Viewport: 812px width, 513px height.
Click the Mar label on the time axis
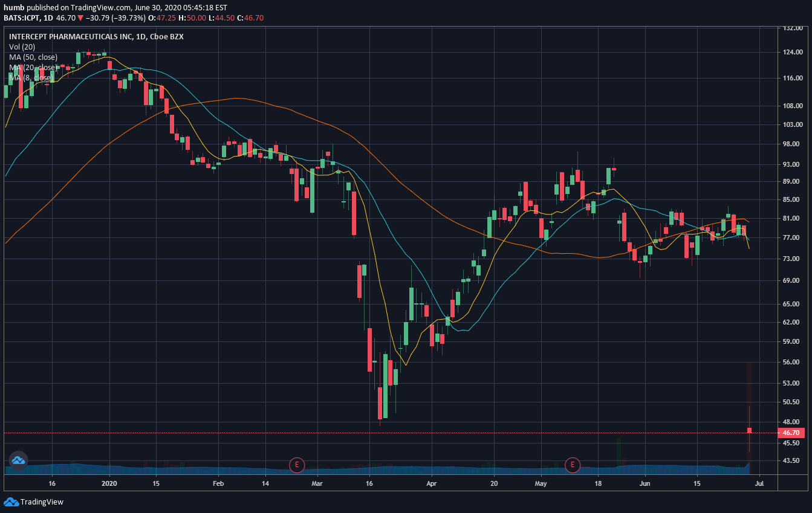click(318, 483)
